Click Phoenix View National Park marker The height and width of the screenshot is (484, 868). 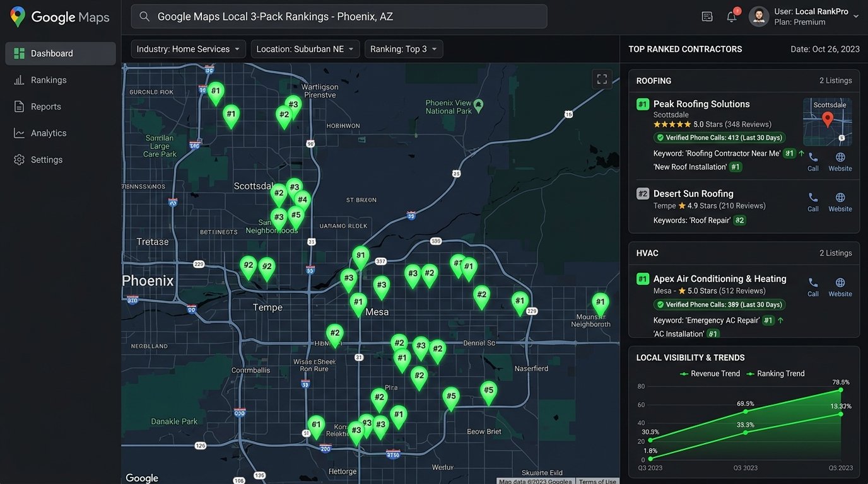pyautogui.click(x=478, y=105)
